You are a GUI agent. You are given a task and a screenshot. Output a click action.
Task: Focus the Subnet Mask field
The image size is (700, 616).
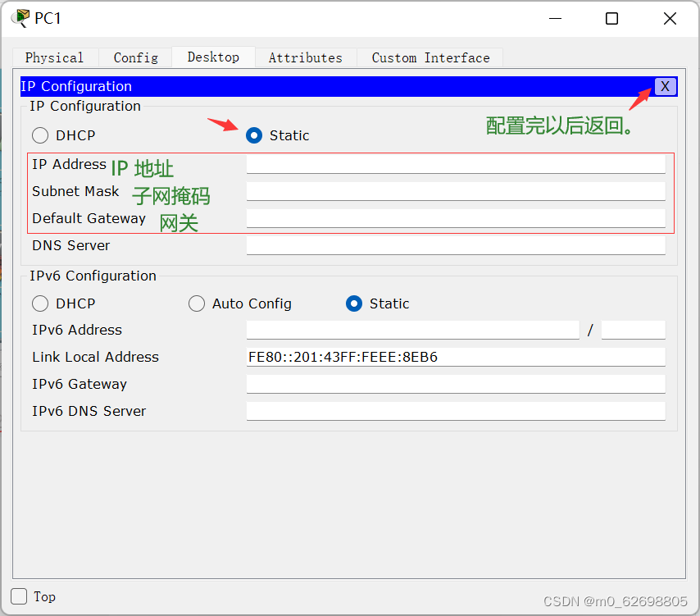click(456, 191)
